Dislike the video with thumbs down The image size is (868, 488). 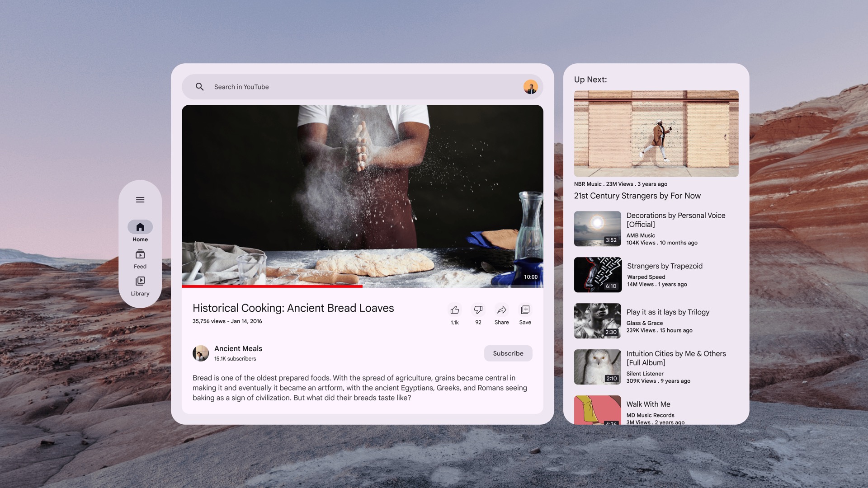478,310
